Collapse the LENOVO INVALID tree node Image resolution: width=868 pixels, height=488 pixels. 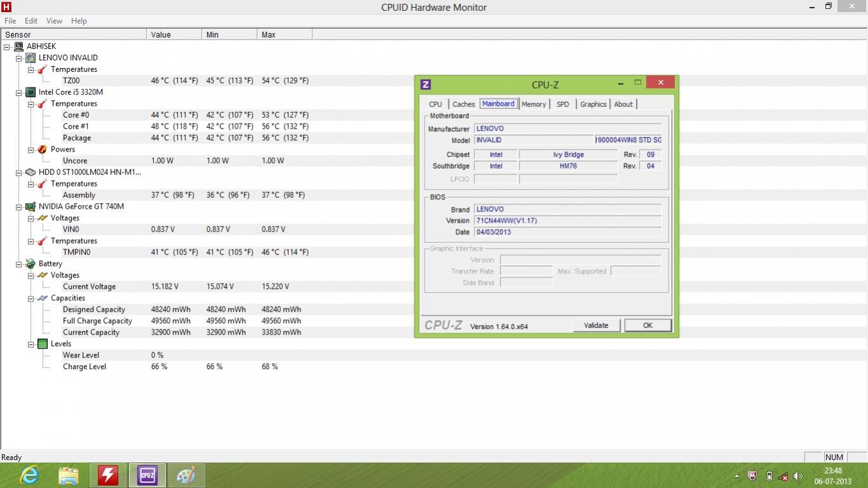tap(19, 58)
